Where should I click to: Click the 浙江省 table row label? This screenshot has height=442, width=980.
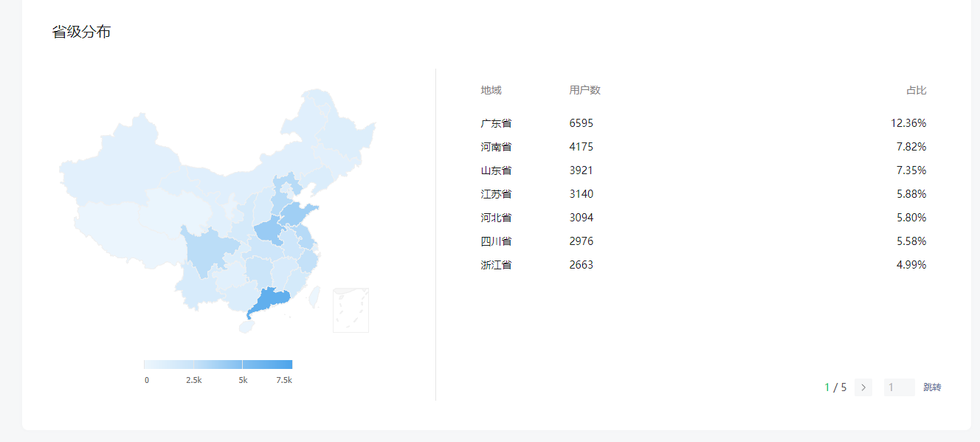click(x=496, y=265)
